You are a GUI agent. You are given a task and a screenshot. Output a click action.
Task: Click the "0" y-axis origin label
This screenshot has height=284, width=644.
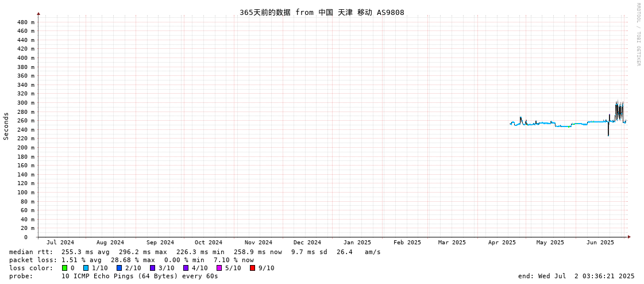(25, 237)
